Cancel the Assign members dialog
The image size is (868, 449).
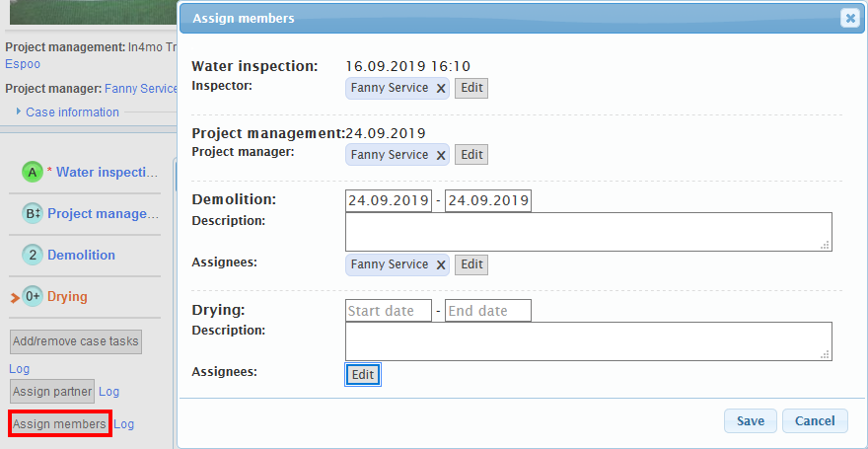tap(815, 420)
